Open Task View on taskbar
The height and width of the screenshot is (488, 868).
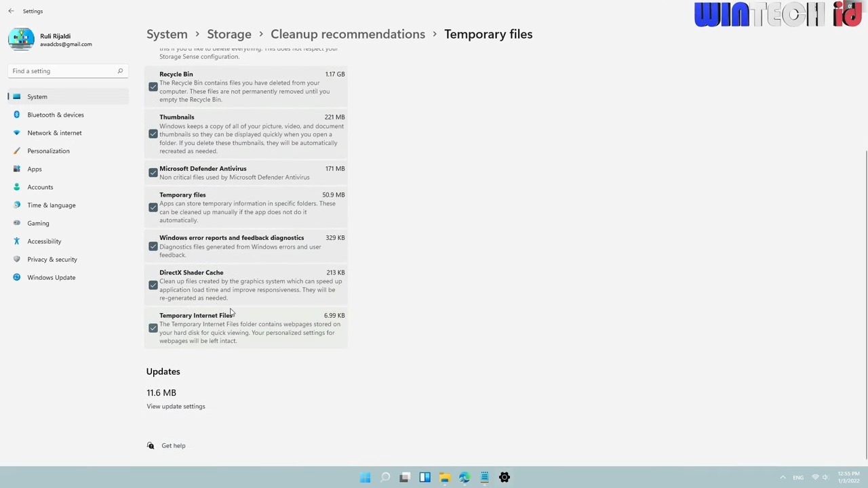(405, 477)
